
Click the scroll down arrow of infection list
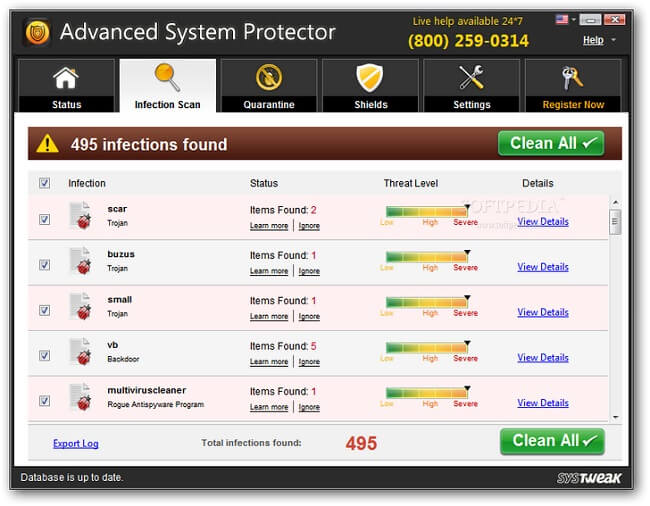point(616,417)
